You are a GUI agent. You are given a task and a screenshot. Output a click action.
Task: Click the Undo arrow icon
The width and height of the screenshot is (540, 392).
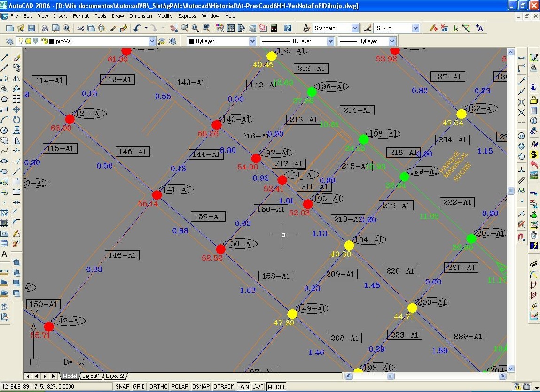pyautogui.click(x=137, y=28)
